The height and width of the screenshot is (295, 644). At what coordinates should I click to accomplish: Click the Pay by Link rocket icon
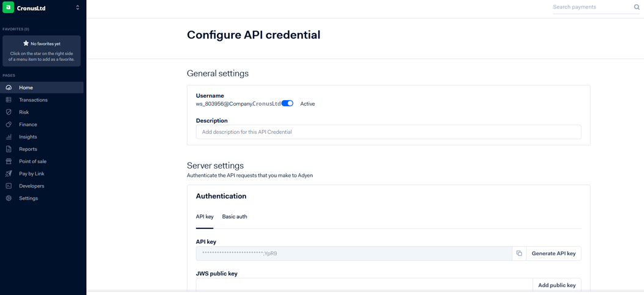click(x=9, y=173)
